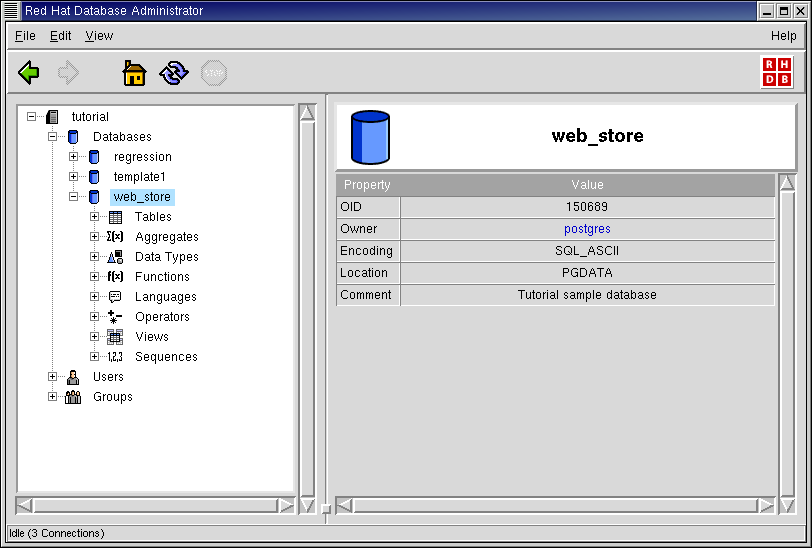Image resolution: width=812 pixels, height=548 pixels.
Task: Click the Encoding value SQL_ASCII
Action: point(587,251)
